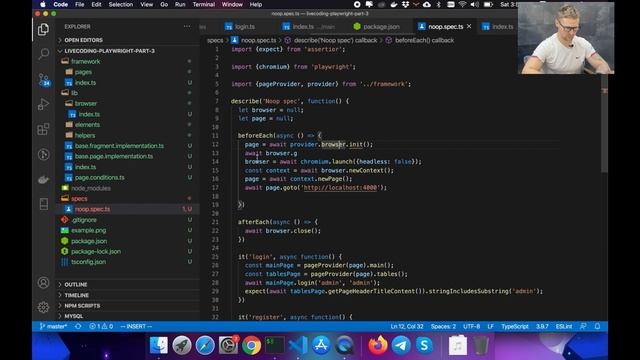Open the Accounts icon in activity bar
The height and width of the screenshot is (360, 640).
point(43,282)
